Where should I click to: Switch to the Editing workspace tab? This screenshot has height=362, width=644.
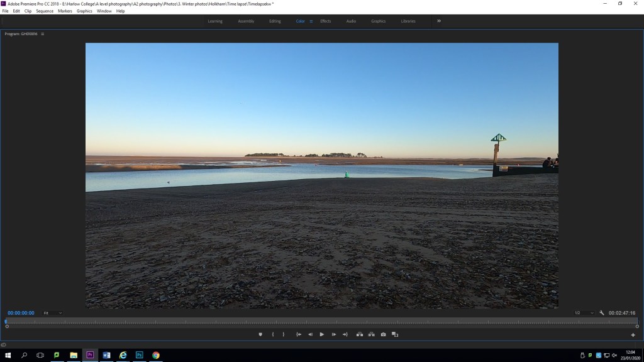(275, 21)
